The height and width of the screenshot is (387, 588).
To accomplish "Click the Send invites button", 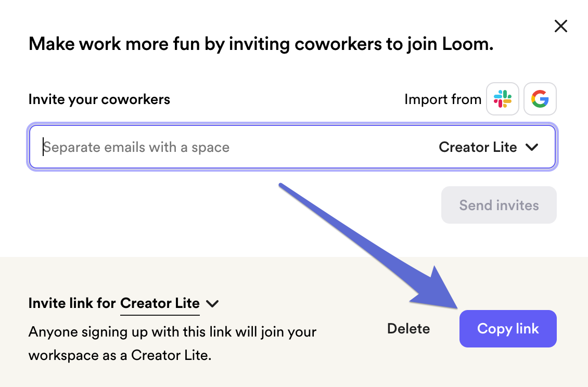I will click(x=498, y=205).
